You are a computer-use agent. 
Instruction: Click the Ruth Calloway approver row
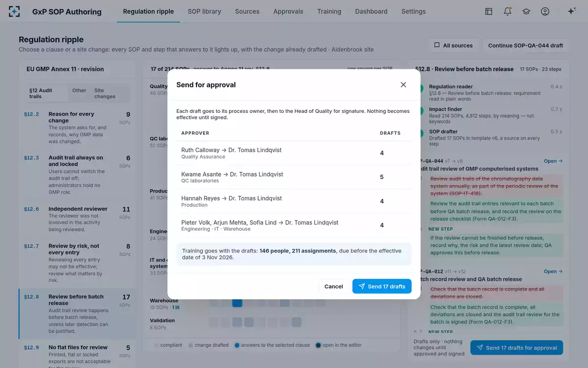(x=294, y=153)
